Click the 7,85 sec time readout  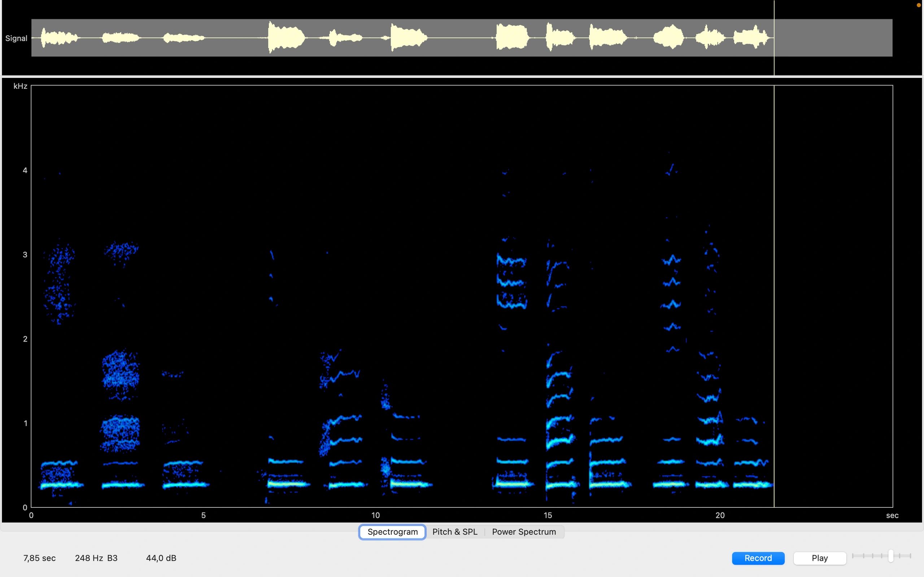[x=39, y=558]
